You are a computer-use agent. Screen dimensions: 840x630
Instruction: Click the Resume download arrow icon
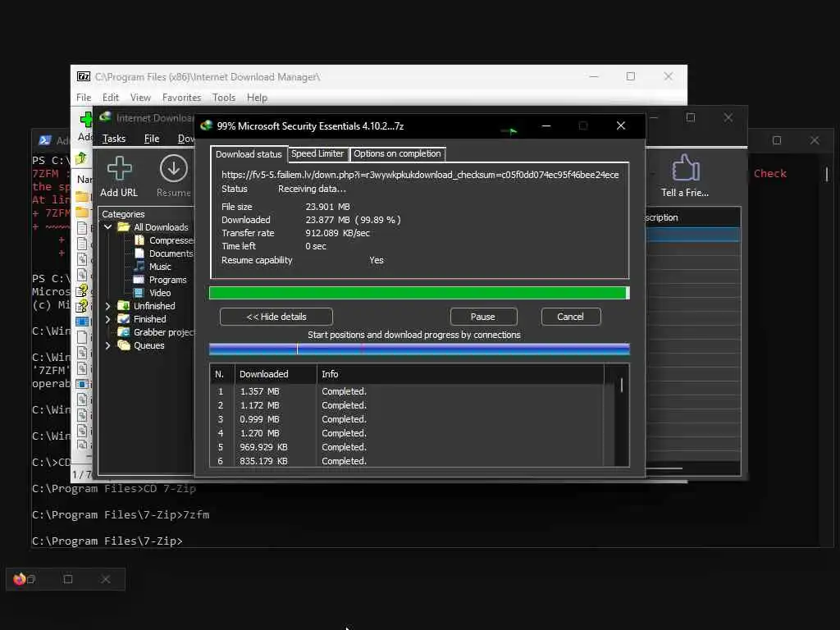[174, 168]
